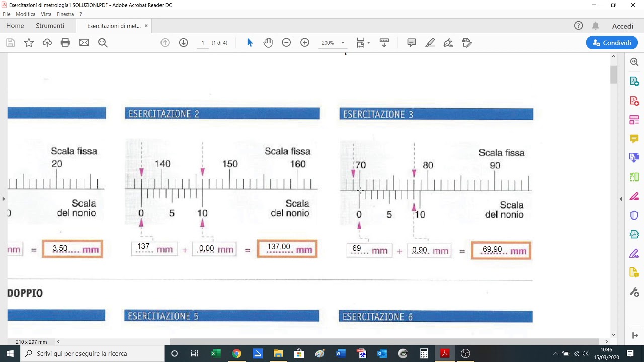The width and height of the screenshot is (644, 362).
Task: Show hidden system tray icons chevron
Action: [555, 353]
